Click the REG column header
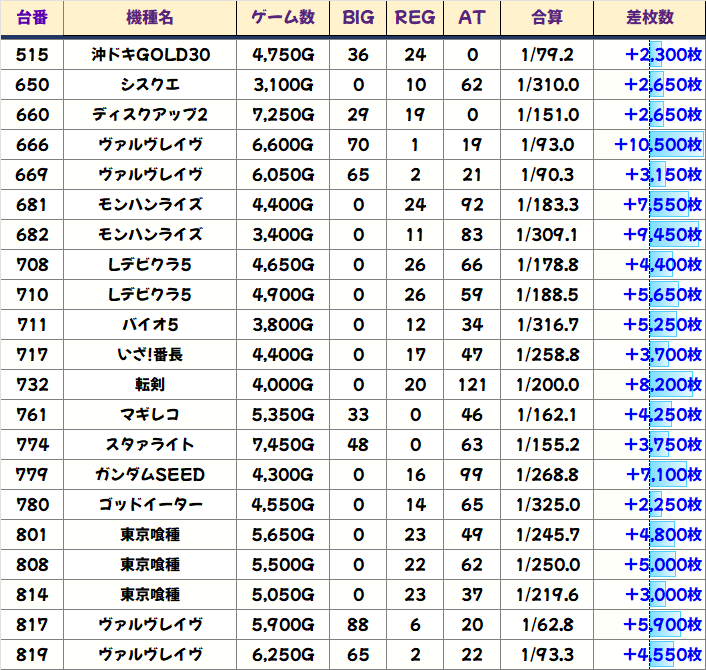706x670 pixels. pos(415,18)
